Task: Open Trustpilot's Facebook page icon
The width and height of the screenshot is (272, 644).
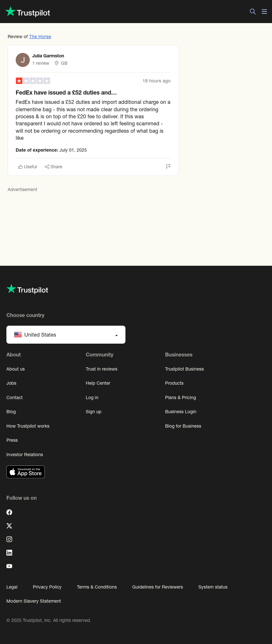Action: click(x=9, y=512)
